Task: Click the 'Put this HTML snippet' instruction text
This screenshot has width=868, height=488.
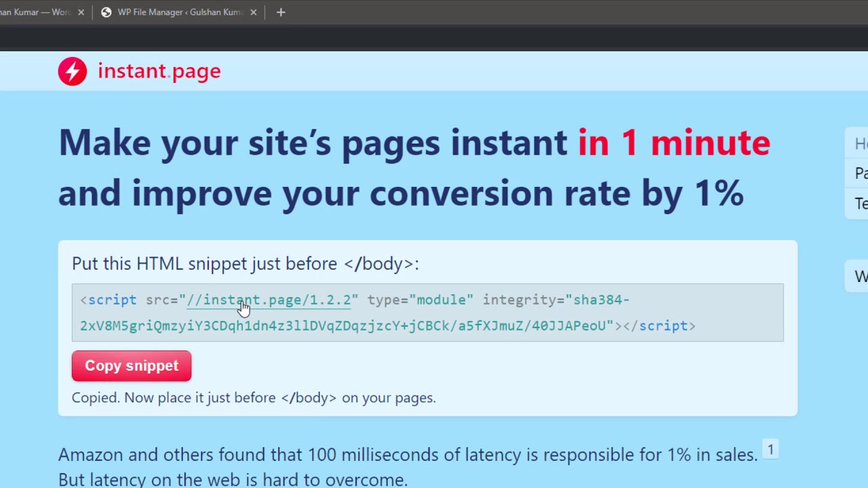Action: [245, 264]
